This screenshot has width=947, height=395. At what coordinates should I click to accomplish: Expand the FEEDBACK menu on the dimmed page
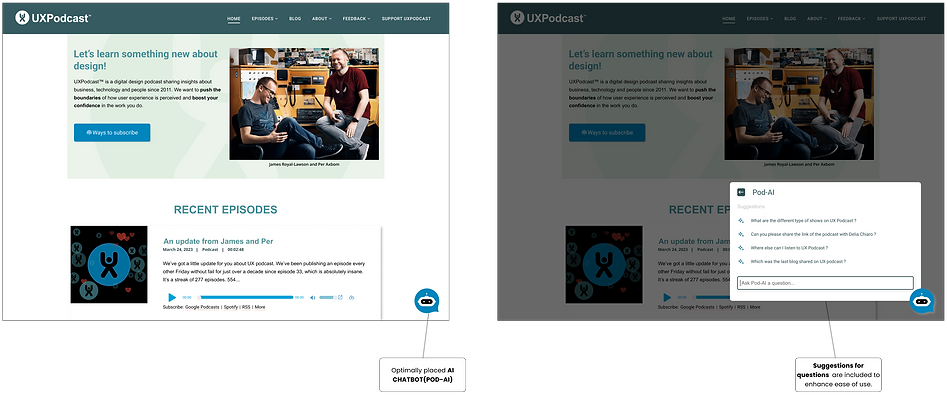tap(852, 19)
